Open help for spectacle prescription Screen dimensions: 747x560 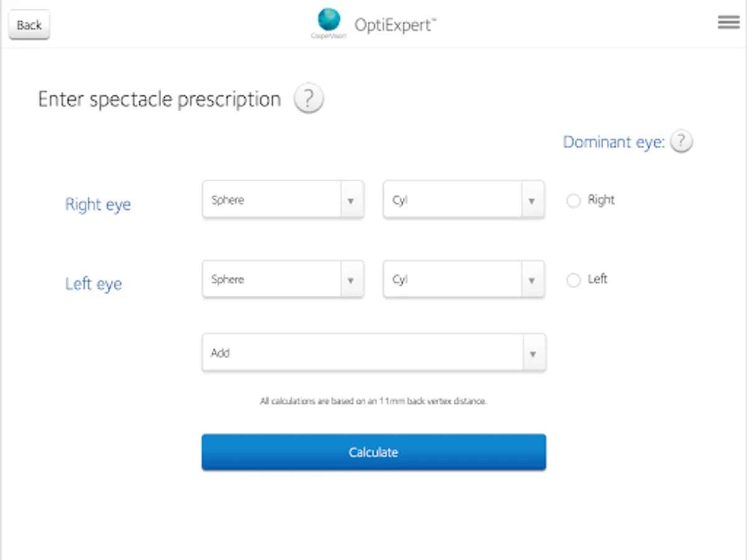point(309,100)
